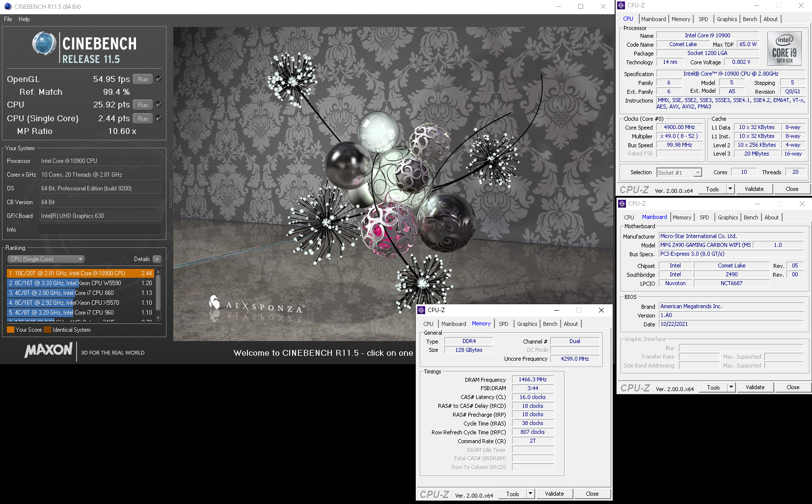The image size is (812, 504).
Task: Open the Help menu in Cinebench
Action: pos(24,19)
